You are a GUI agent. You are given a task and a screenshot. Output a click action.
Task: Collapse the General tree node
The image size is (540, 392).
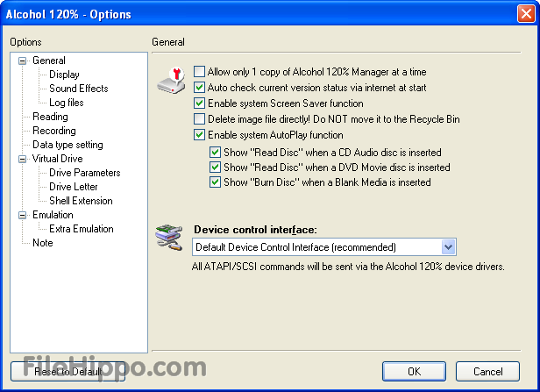(x=22, y=61)
